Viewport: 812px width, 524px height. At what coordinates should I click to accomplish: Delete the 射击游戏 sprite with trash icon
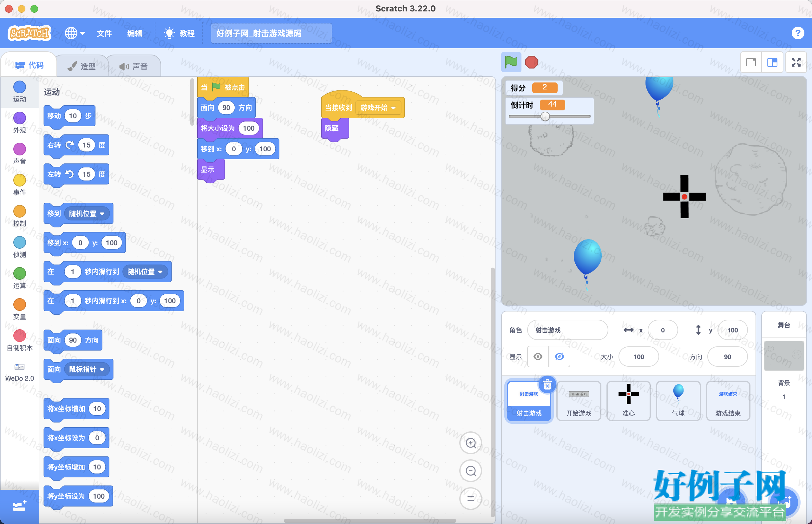click(547, 385)
